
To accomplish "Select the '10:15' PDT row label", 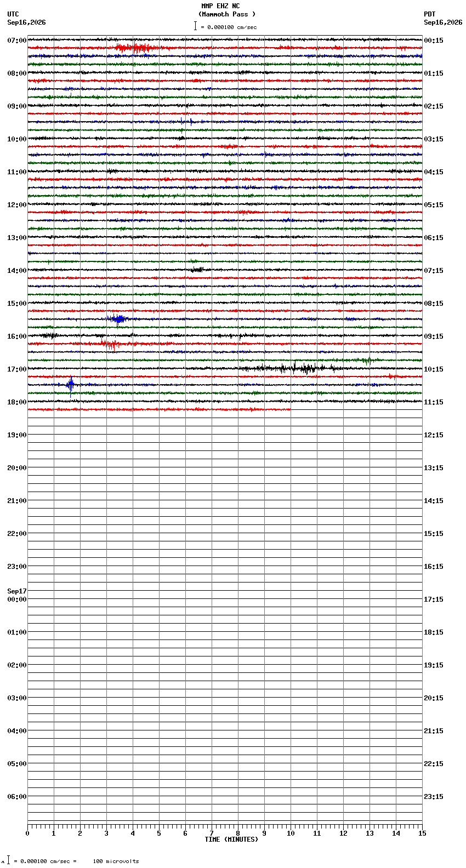I will (434, 369).
